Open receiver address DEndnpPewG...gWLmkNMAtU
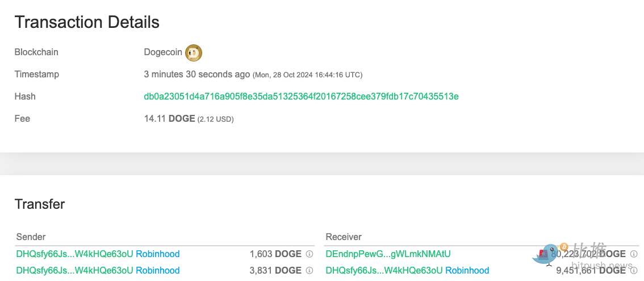This screenshot has height=281, width=644. [388, 254]
